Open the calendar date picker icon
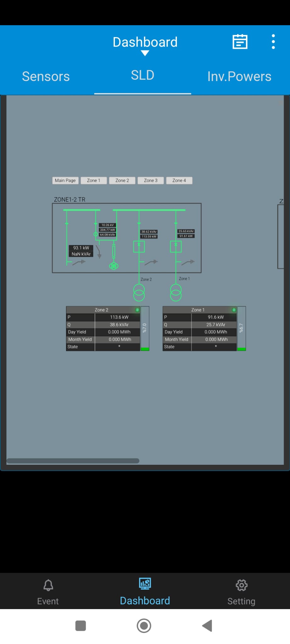290x644 pixels. coord(240,42)
